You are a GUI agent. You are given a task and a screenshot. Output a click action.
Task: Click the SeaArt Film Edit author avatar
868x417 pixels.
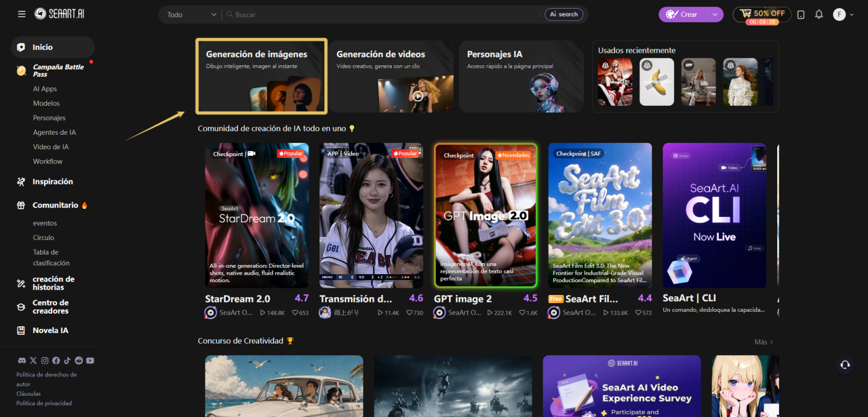coord(554,312)
